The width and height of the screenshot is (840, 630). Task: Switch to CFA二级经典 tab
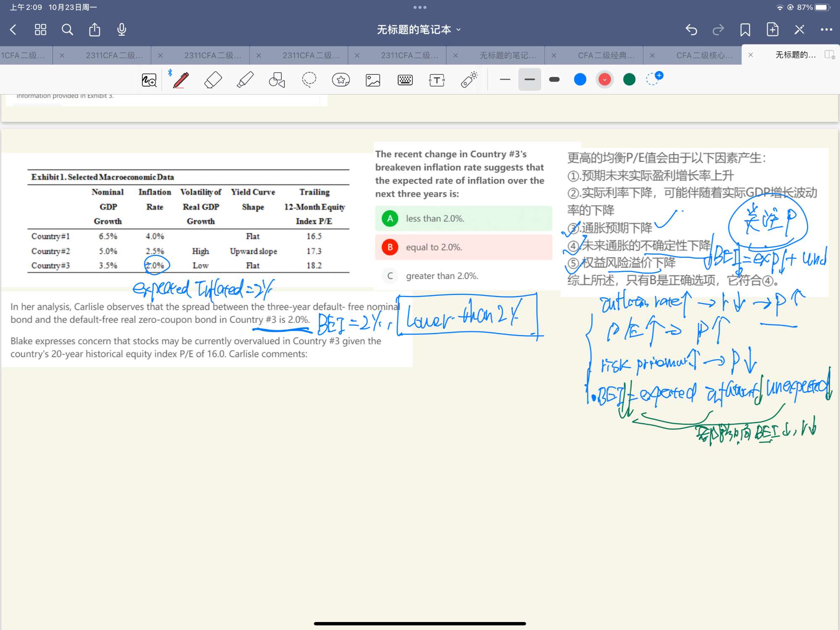click(606, 55)
